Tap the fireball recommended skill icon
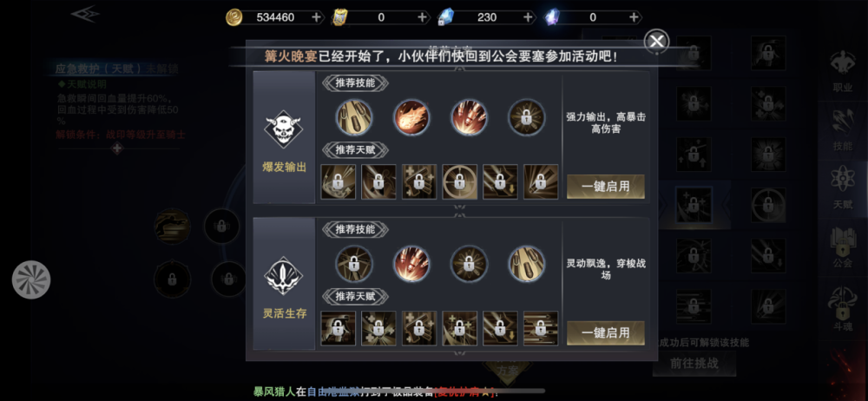This screenshot has height=401, width=868. click(x=411, y=117)
